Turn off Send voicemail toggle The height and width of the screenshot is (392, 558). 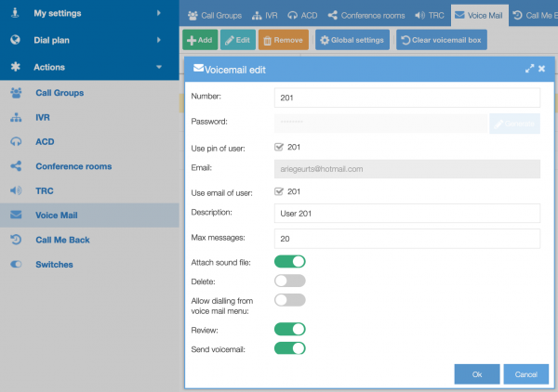coord(289,348)
